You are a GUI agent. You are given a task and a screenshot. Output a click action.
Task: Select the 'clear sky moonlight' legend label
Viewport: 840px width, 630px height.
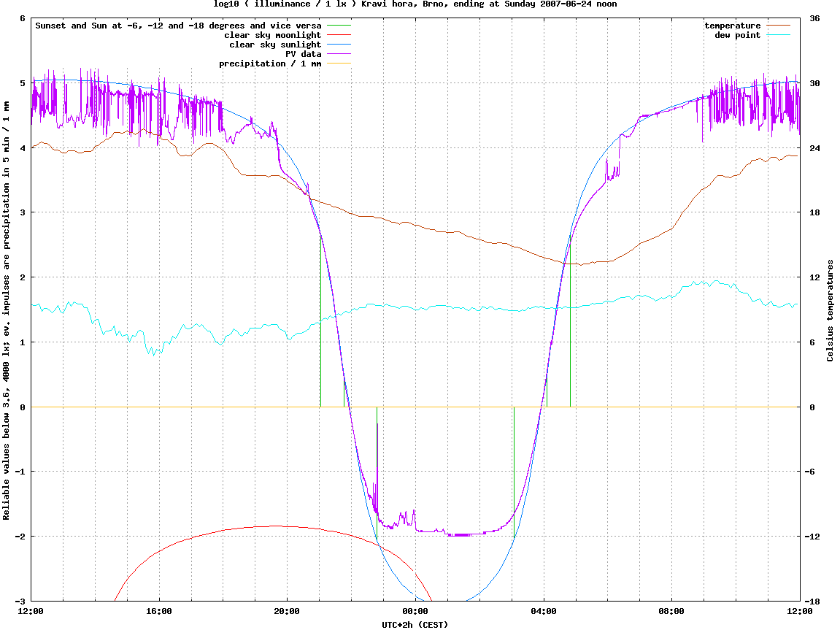point(273,35)
